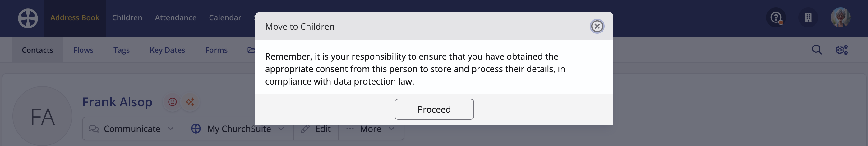Switch to the Children module
The height and width of the screenshot is (146, 868).
click(127, 17)
